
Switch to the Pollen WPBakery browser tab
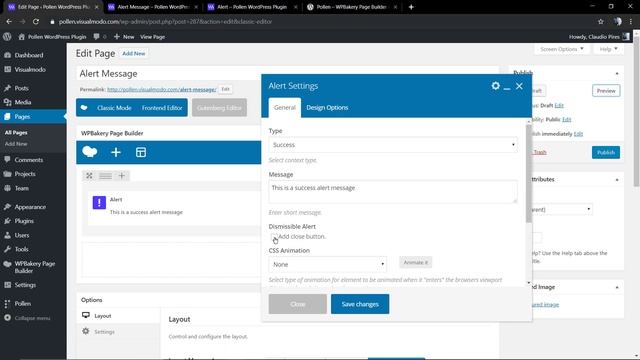[x=351, y=7]
